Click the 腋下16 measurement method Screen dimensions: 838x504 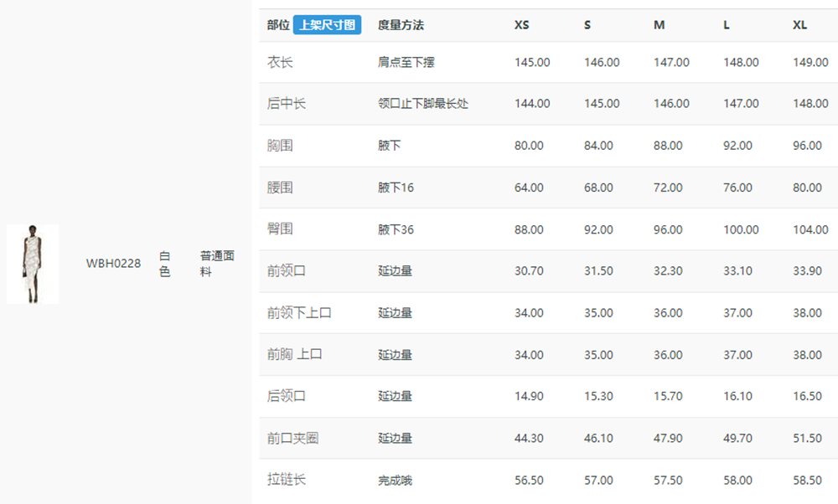(396, 188)
